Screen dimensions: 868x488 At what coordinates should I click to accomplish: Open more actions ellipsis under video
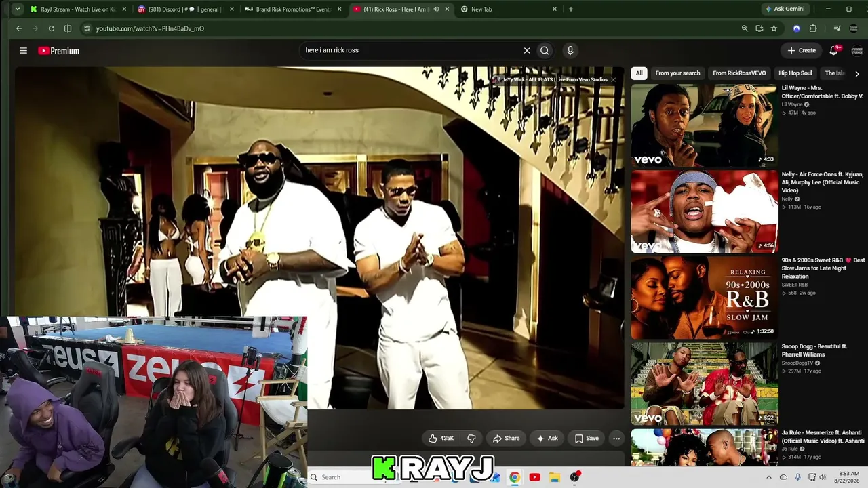616,439
